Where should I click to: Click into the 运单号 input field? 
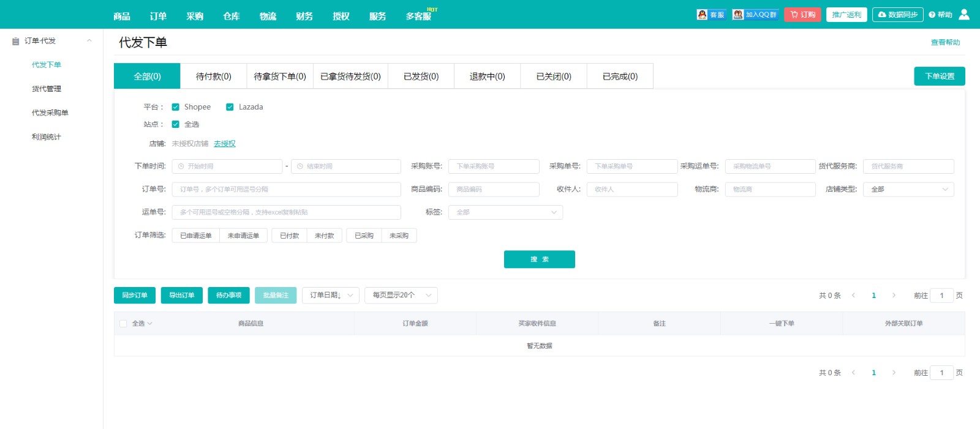pyautogui.click(x=287, y=212)
